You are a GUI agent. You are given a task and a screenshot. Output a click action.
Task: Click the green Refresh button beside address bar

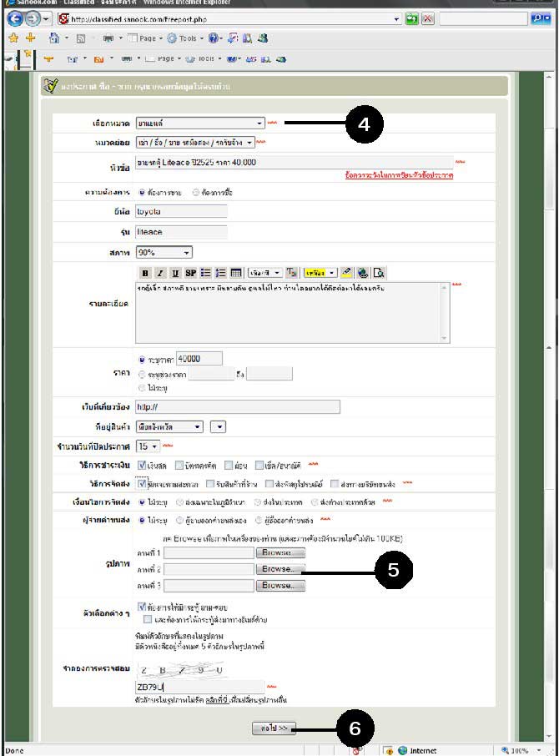pos(411,19)
